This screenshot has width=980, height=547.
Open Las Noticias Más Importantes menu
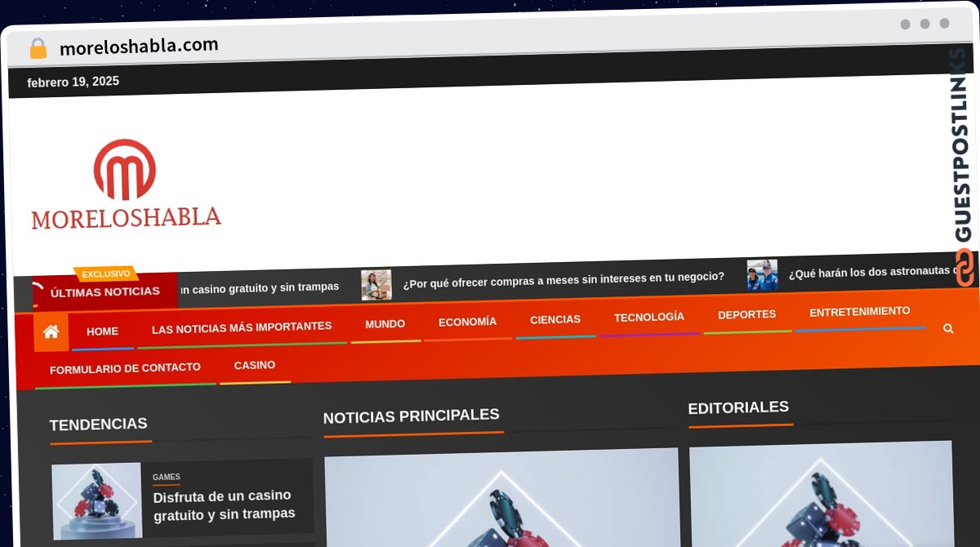[x=242, y=327]
